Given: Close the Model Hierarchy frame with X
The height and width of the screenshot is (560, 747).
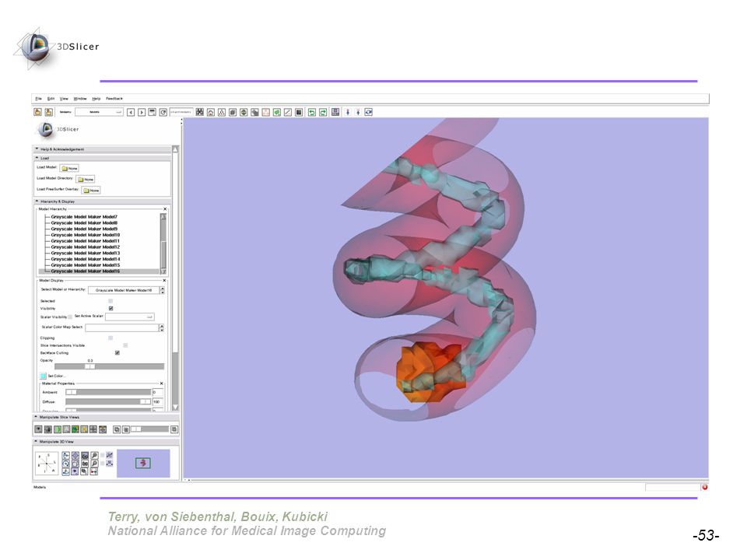Looking at the screenshot, I should [x=165, y=209].
